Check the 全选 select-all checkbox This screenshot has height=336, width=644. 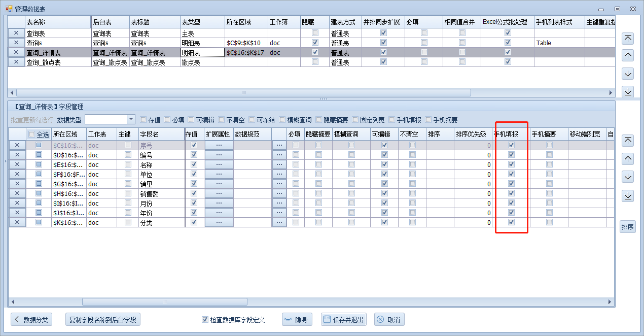pyautogui.click(x=31, y=135)
